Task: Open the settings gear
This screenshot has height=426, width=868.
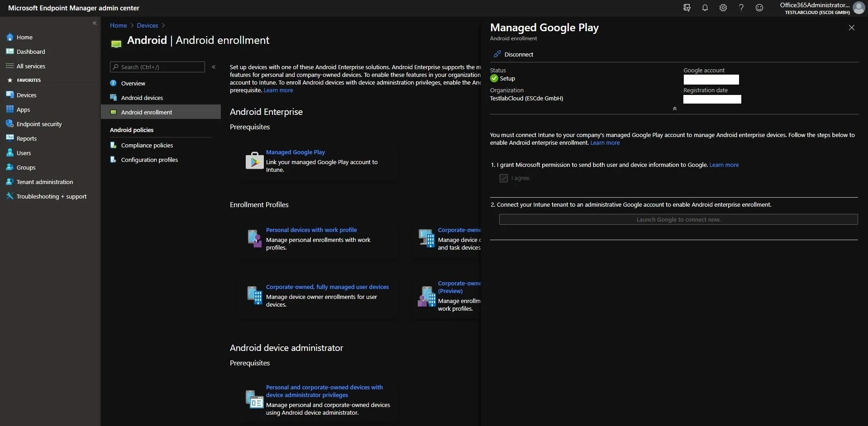Action: pos(722,8)
